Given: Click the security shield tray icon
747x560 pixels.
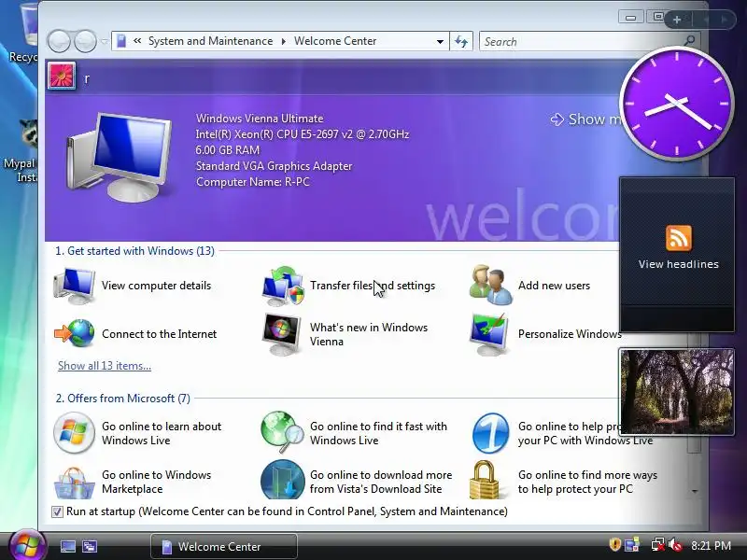Looking at the screenshot, I should [614, 544].
